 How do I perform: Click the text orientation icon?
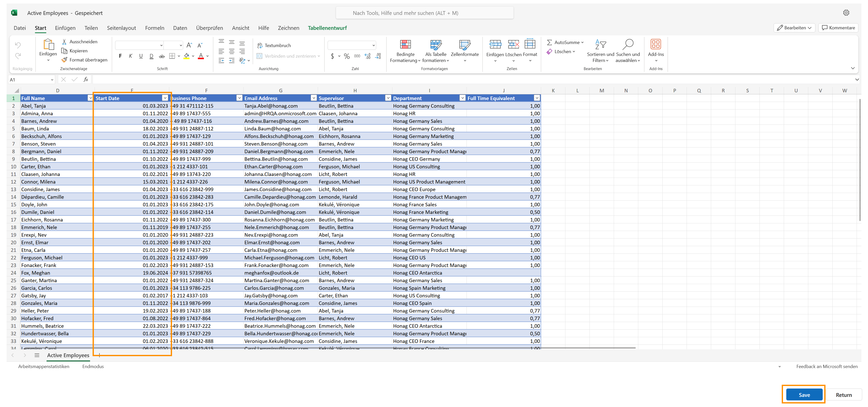(x=242, y=61)
